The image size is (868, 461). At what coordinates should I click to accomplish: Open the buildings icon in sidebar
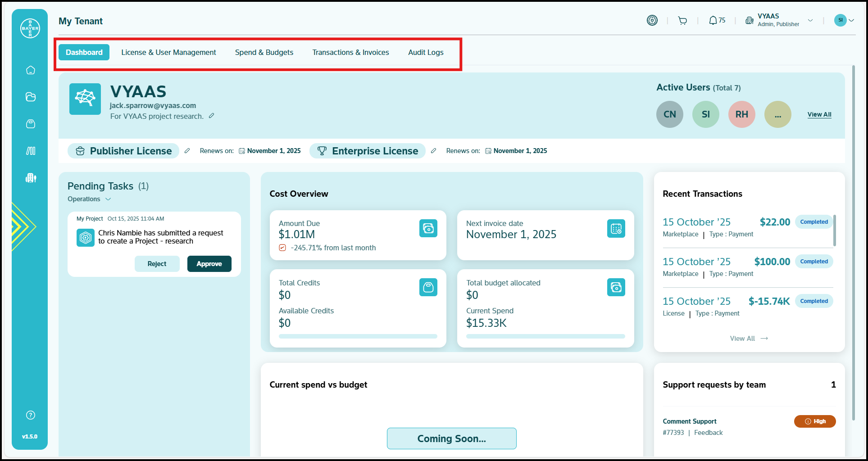click(31, 178)
